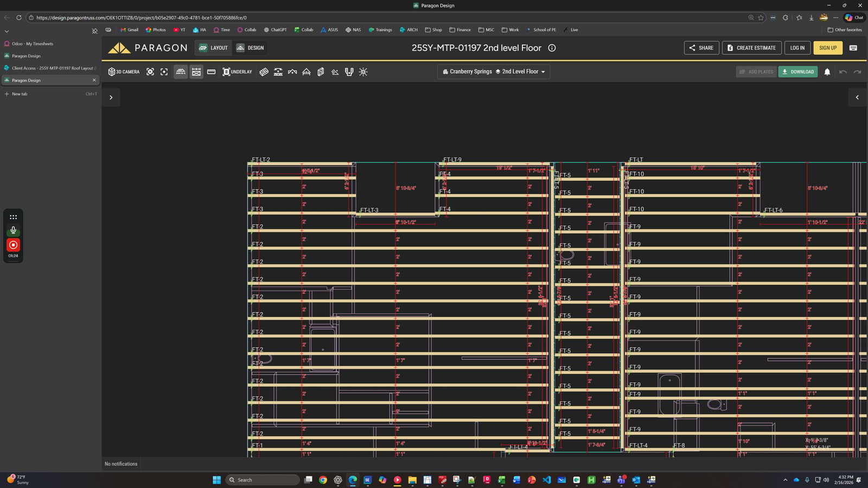Click the Windows taskbar Search box
This screenshot has height=488, width=868.
click(263, 480)
